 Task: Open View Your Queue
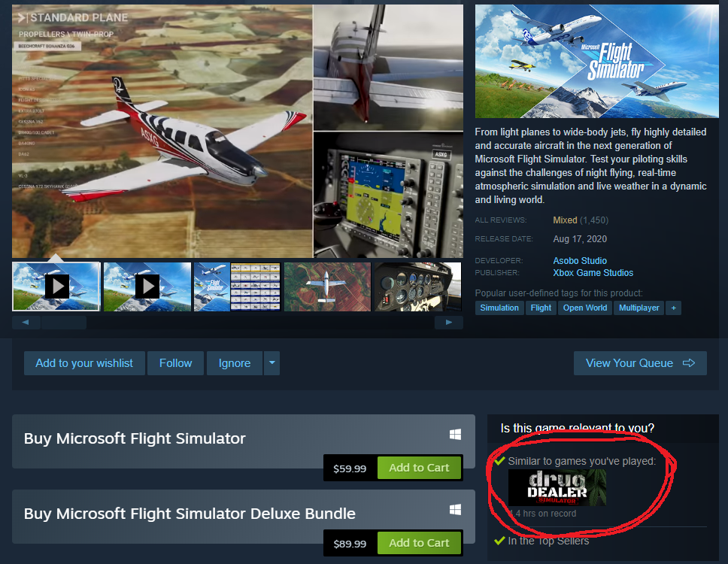(640, 363)
